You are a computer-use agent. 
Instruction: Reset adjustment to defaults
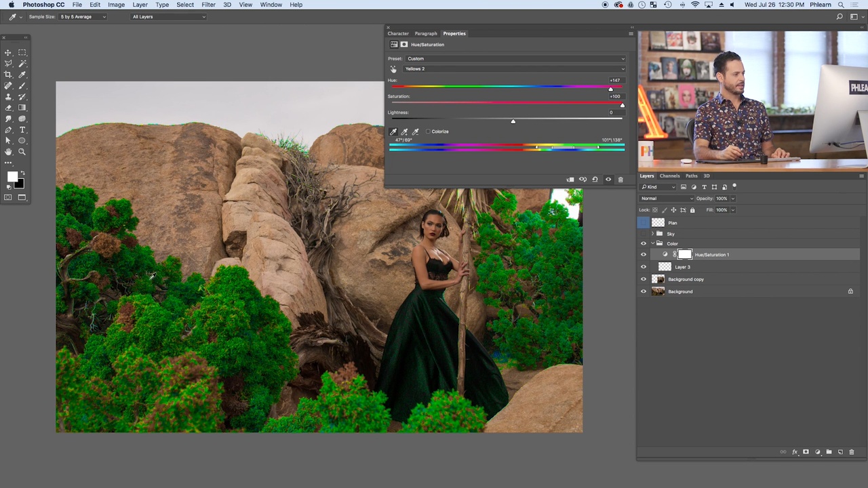595,180
